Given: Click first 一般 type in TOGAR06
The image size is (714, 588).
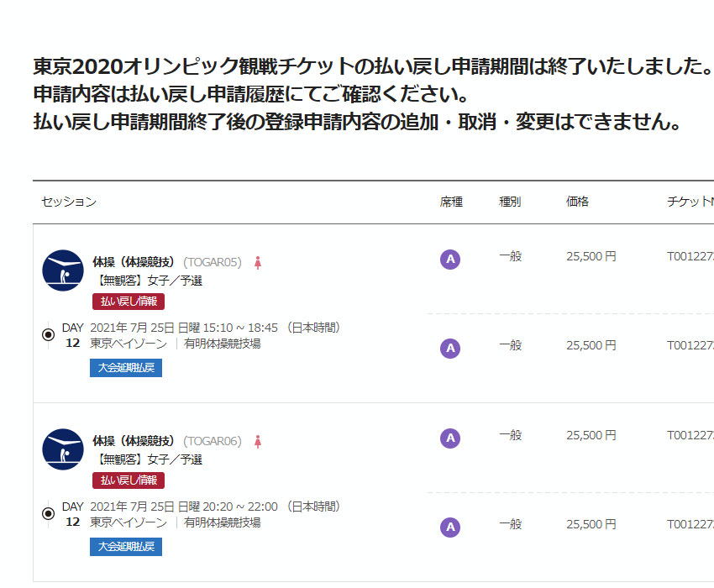Looking at the screenshot, I should point(511,435).
